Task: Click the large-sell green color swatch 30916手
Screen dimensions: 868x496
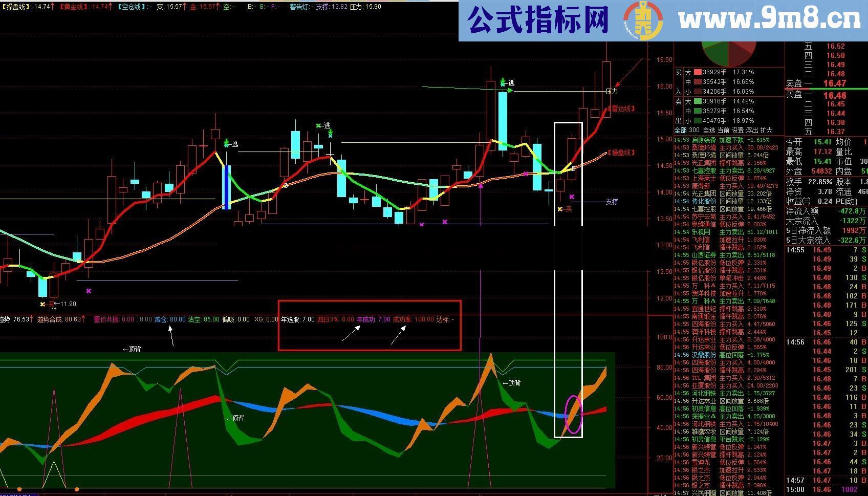Action: point(698,101)
